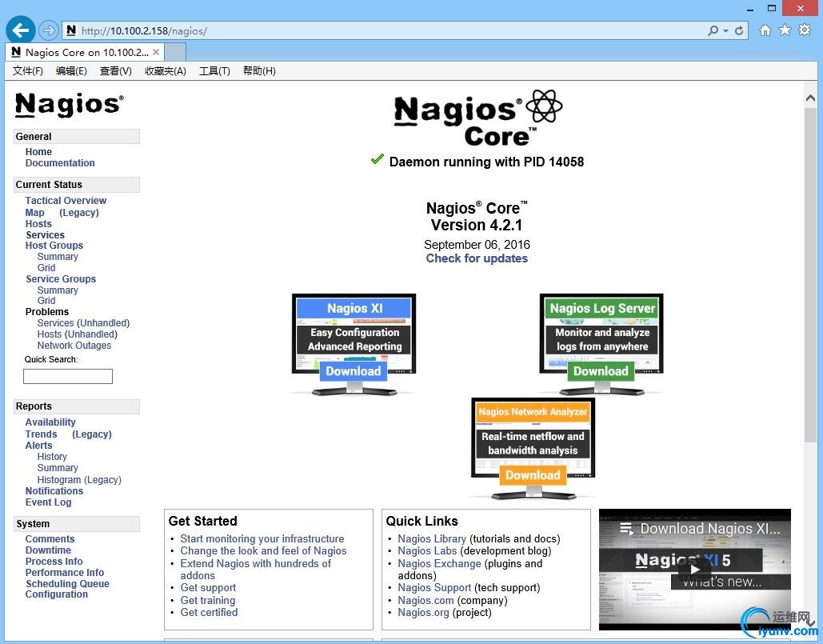Open the Hosts status page
Screen dimensions: 823x644
[x=38, y=223]
